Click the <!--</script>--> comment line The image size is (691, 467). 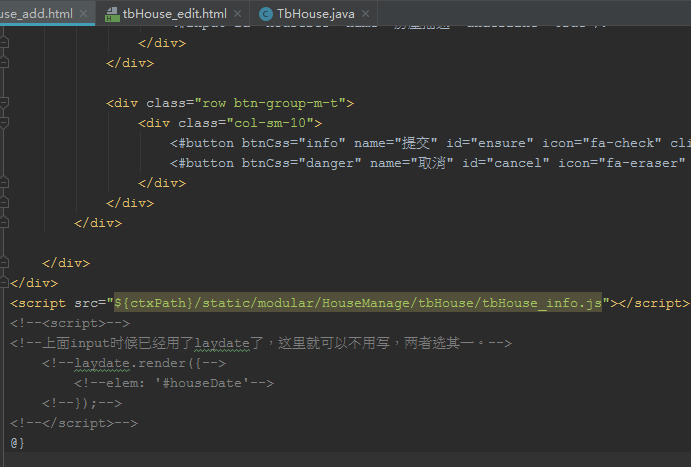[x=74, y=423]
